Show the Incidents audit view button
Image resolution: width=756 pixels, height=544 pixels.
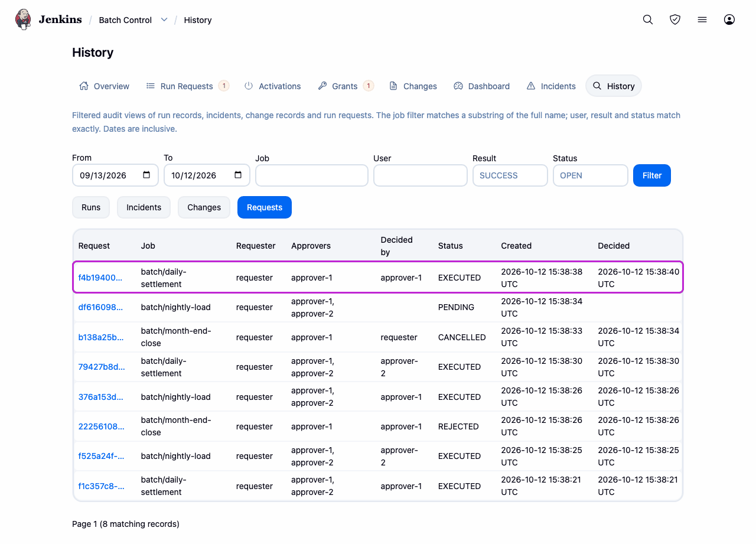[x=144, y=207]
